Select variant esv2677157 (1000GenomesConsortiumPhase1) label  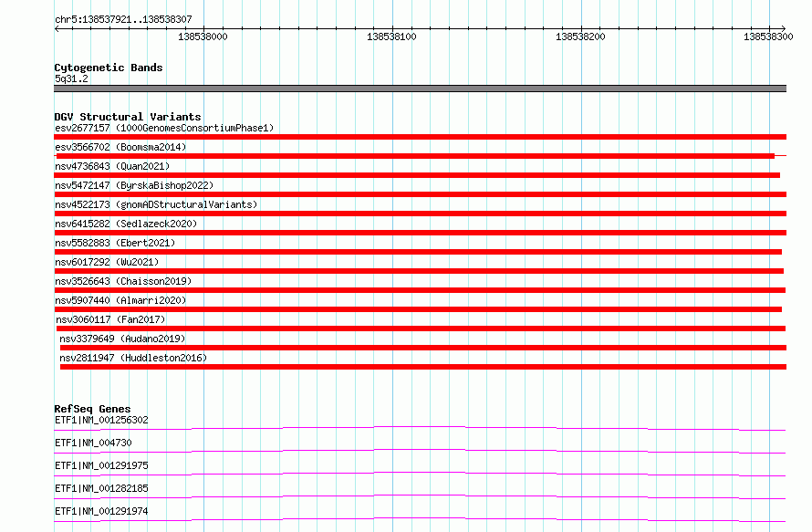tap(164, 128)
